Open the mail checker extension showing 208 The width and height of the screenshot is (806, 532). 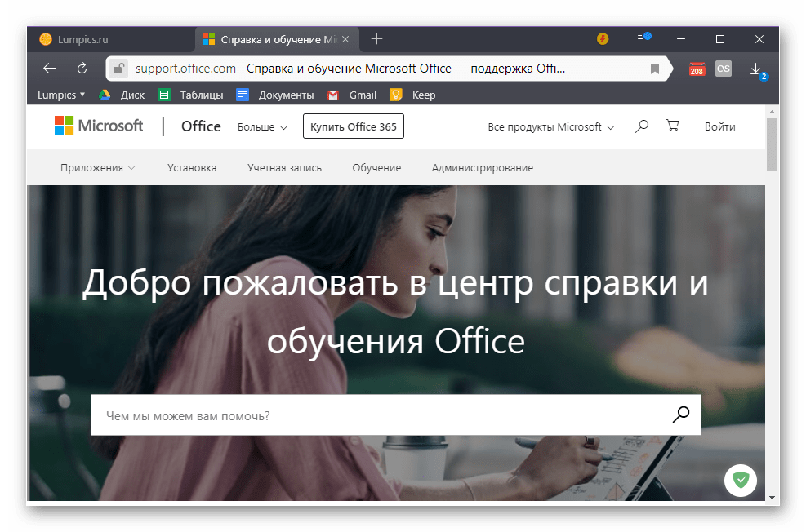[x=697, y=69]
